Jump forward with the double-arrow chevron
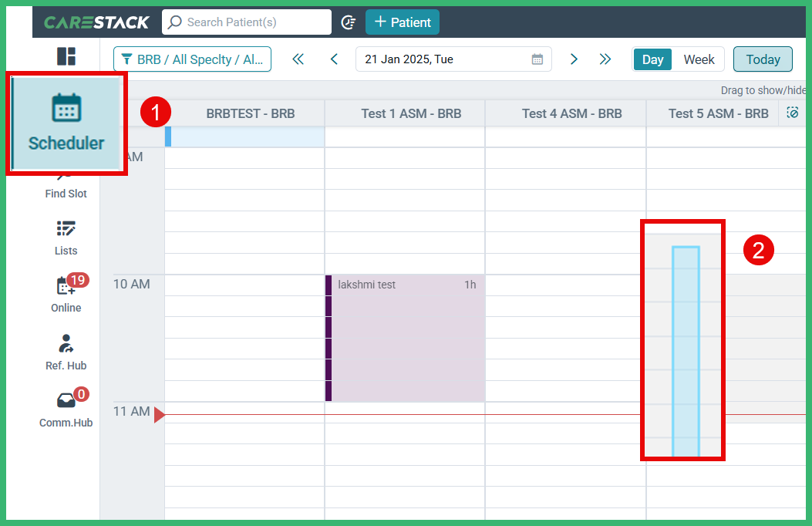 coord(605,59)
